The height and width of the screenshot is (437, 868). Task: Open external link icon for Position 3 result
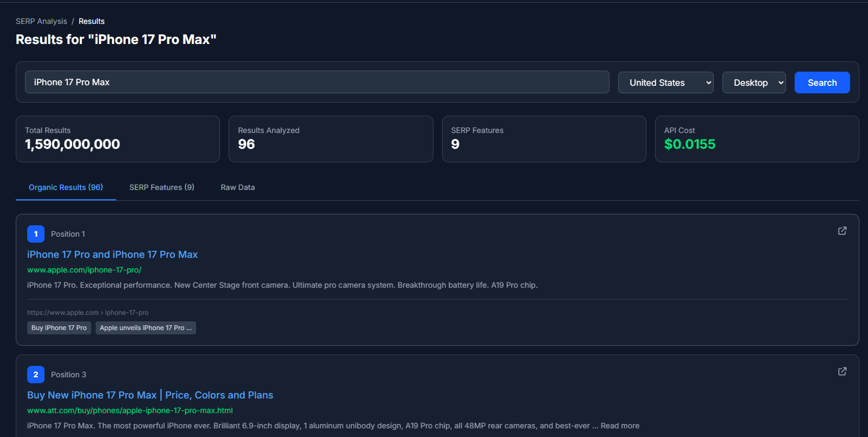842,371
